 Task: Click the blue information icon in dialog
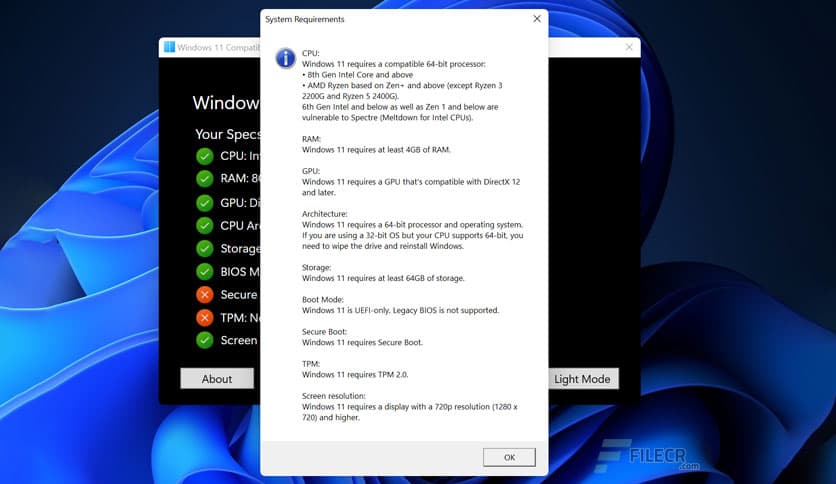click(285, 58)
